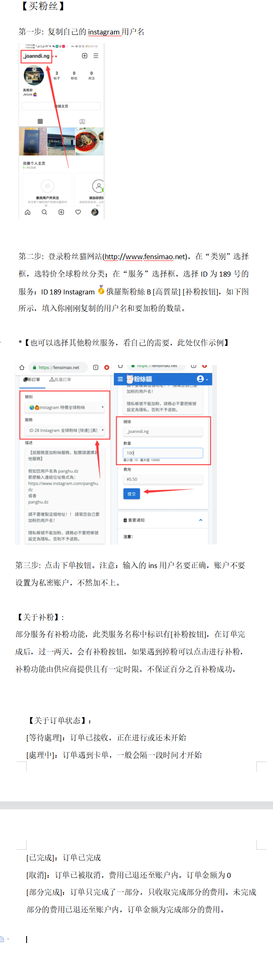The image size is (273, 980).
Task: Tap the Instagram search magnifier icon
Action: (44, 212)
